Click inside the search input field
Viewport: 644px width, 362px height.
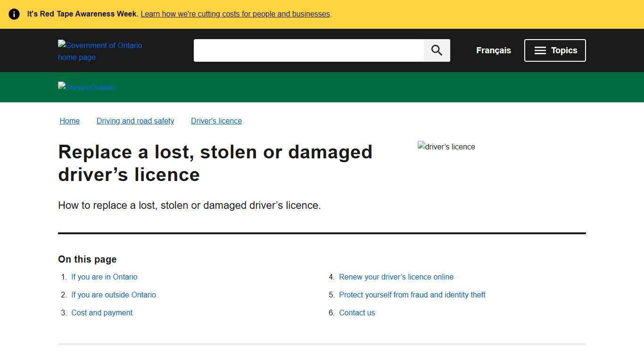pyautogui.click(x=309, y=50)
